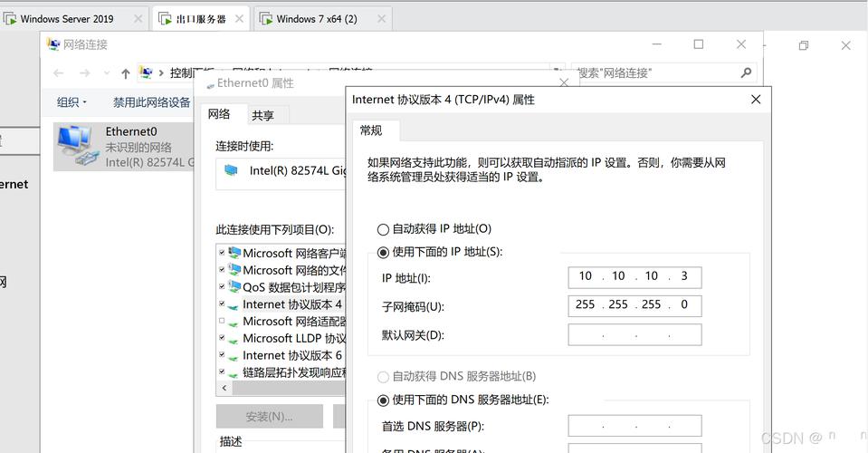Switch to the 出口服务器 VM tab
868x453 pixels.
click(200, 19)
